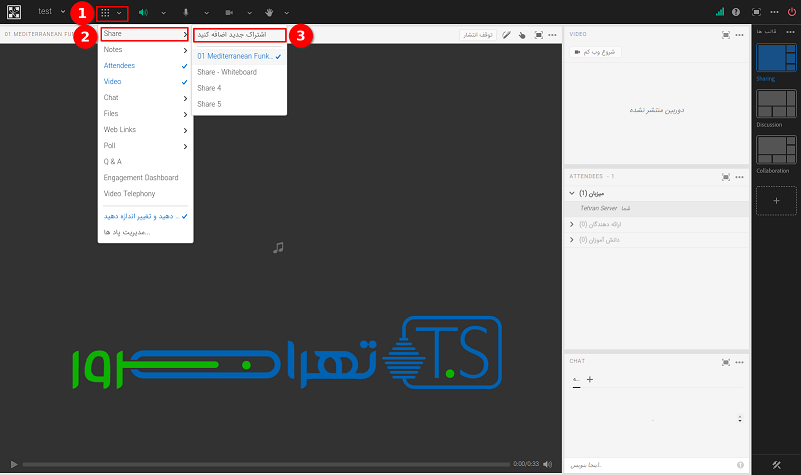Click the pencil draw tool in share pod
Screen dimensions: 801x475
point(506,35)
